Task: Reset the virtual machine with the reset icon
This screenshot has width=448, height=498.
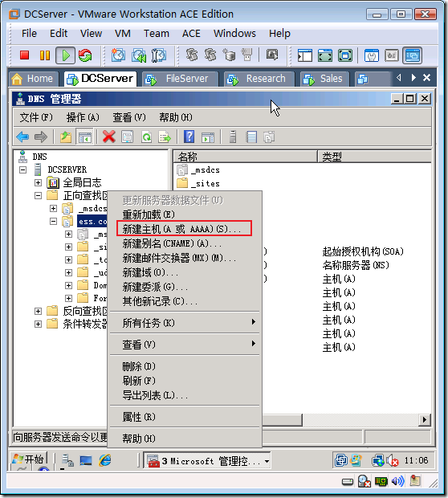Action: click(85, 55)
